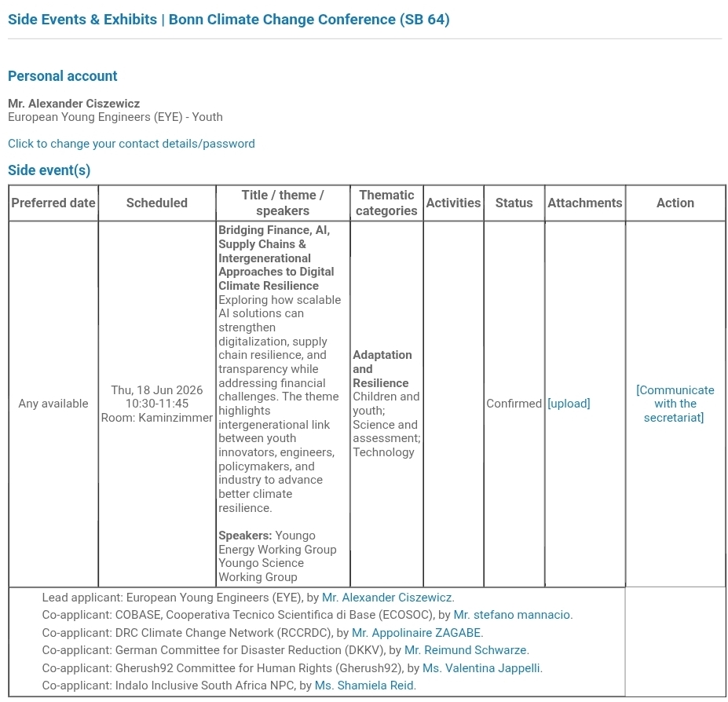The image size is (728, 702).
Task: Click the 'Side event(s)' heading
Action: tap(49, 170)
